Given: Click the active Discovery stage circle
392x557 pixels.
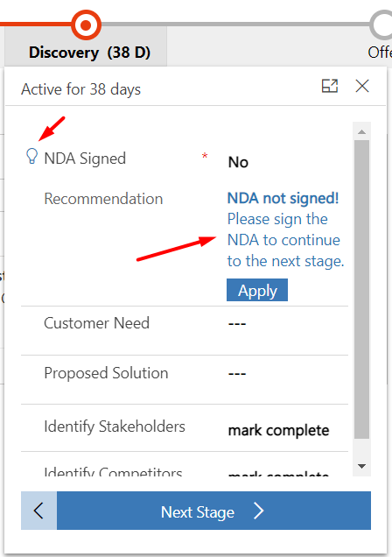Looking at the screenshot, I should point(87,25).
